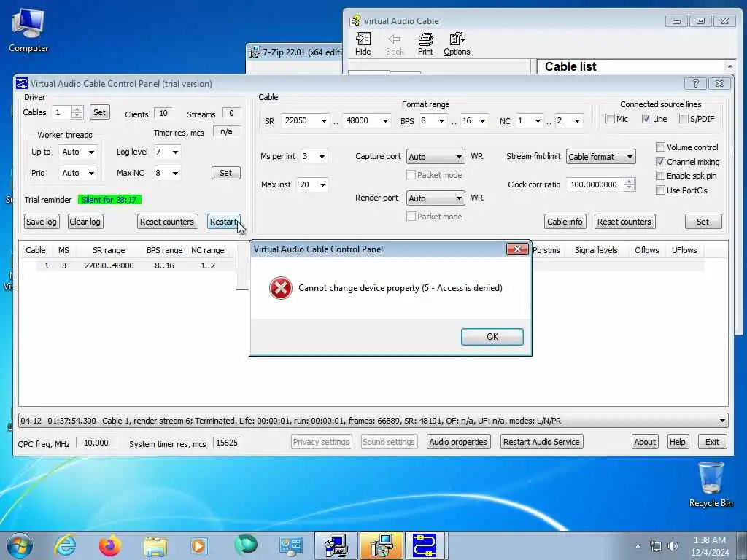The width and height of the screenshot is (747, 560).
Task: Click the Cables count stepper field
Action: (x=67, y=112)
